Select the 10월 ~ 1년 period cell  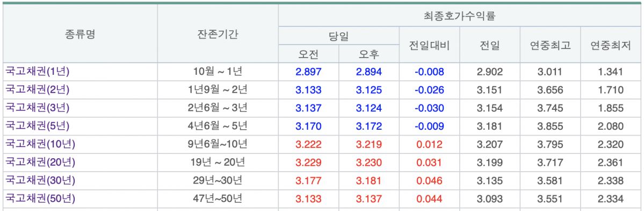tap(218, 72)
